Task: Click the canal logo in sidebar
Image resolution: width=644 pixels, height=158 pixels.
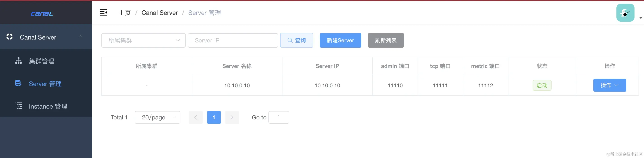Action: click(42, 14)
